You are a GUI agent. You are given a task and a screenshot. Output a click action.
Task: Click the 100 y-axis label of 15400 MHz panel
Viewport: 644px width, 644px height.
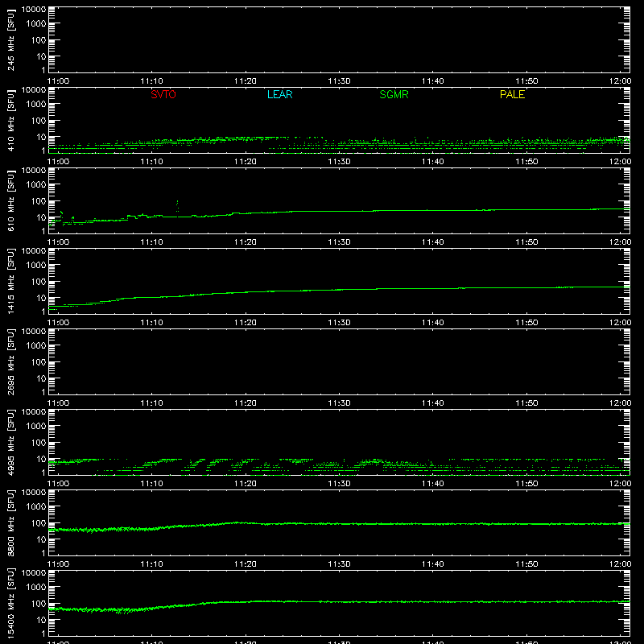click(x=39, y=604)
